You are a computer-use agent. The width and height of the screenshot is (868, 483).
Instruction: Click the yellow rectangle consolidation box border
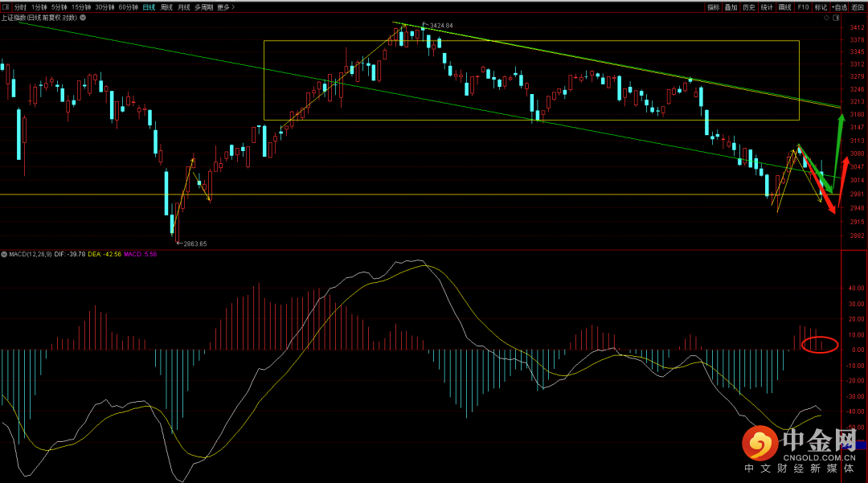(x=530, y=40)
